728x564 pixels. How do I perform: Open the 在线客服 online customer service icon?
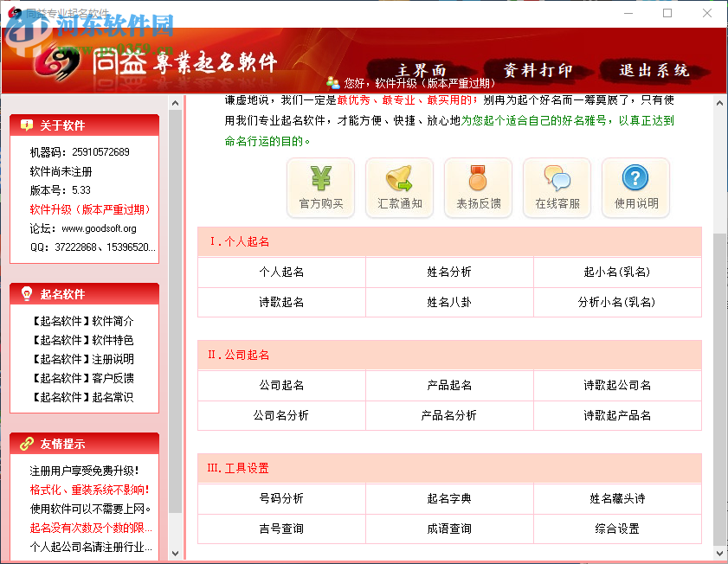pyautogui.click(x=557, y=187)
